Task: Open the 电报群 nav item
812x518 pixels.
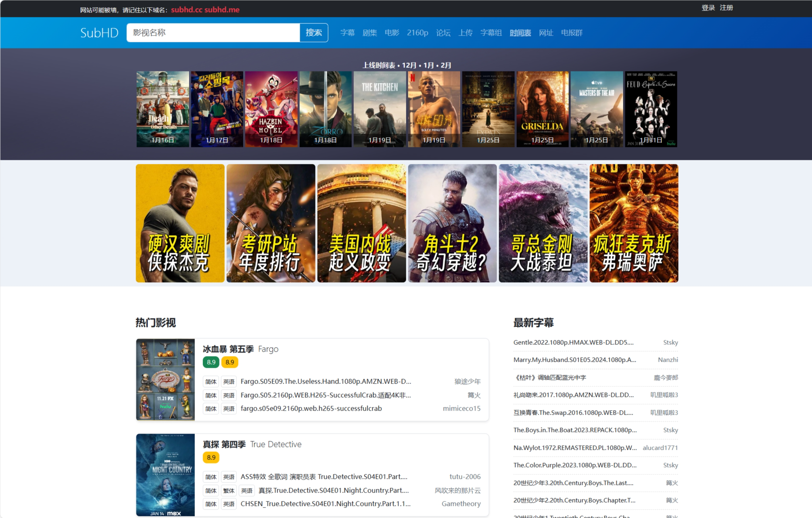Action: tap(572, 33)
